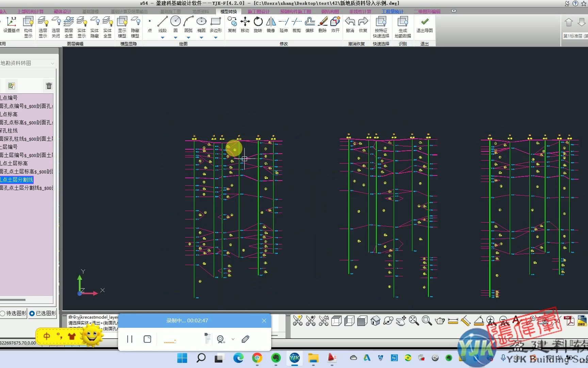
Task: Click the home view house icon
Action: point(375,321)
